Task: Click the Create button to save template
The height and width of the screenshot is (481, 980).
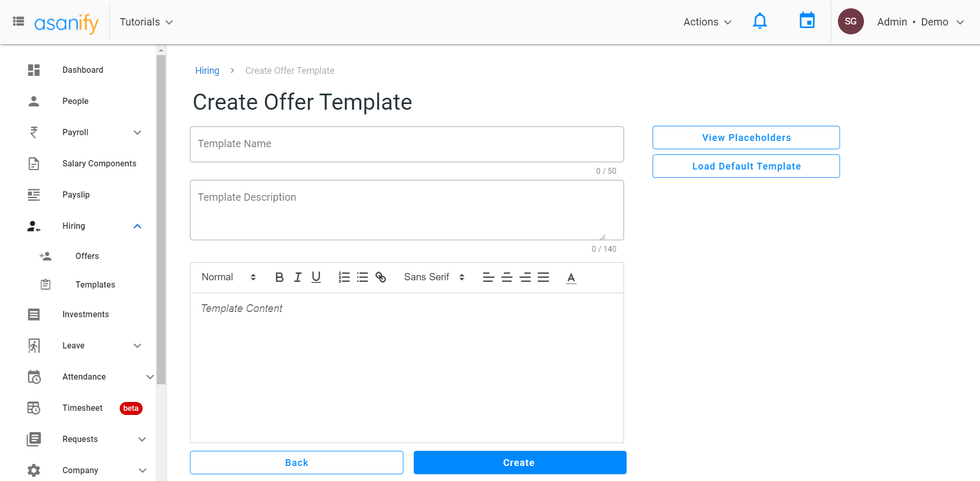Action: (519, 462)
